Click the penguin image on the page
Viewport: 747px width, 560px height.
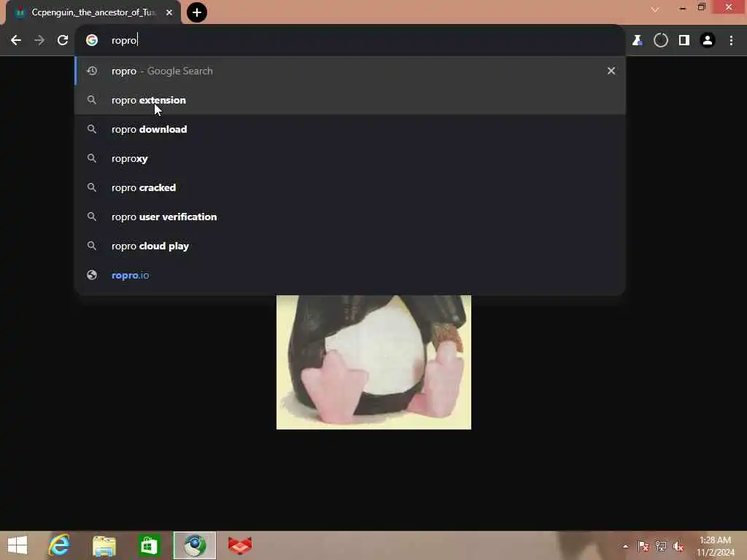click(x=373, y=362)
